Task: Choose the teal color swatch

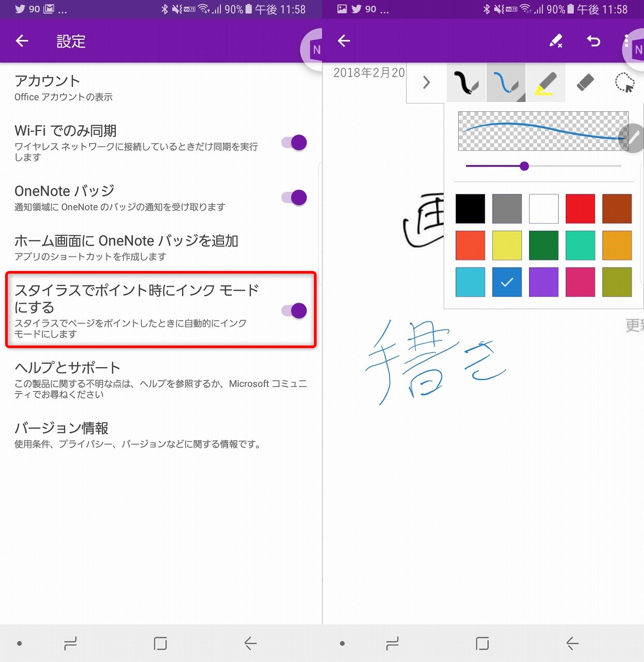Action: (580, 245)
